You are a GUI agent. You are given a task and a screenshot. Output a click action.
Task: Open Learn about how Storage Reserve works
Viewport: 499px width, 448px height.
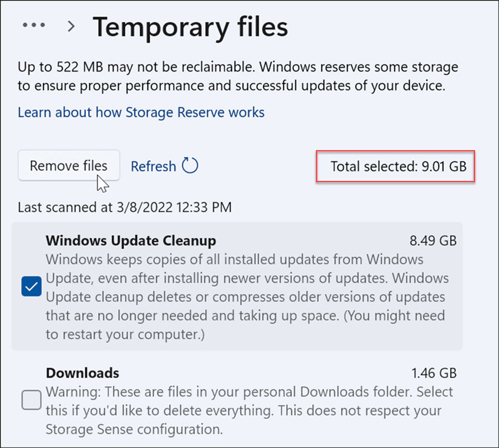coord(141,113)
